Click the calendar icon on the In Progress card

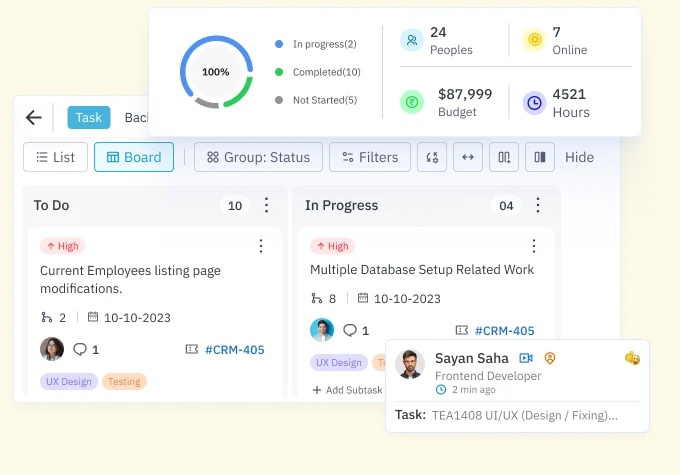coord(363,298)
